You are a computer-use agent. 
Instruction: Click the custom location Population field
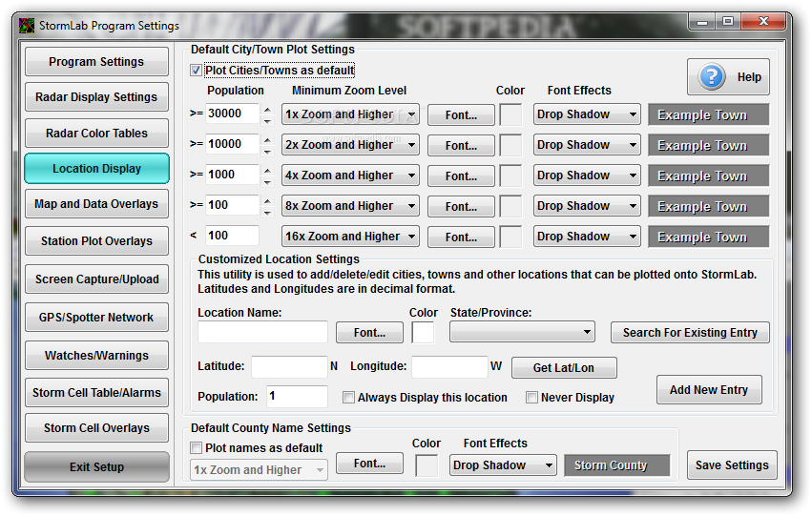click(298, 397)
